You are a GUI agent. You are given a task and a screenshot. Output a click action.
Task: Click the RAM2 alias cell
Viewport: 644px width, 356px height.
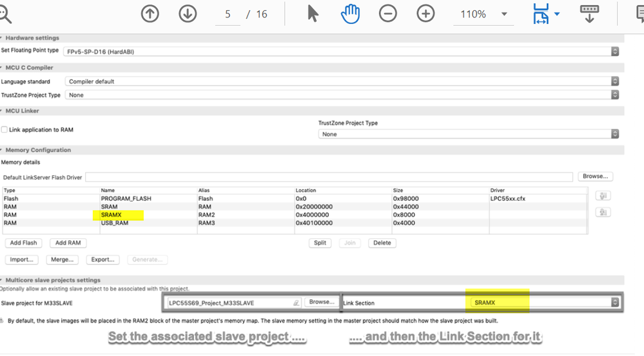coord(206,215)
